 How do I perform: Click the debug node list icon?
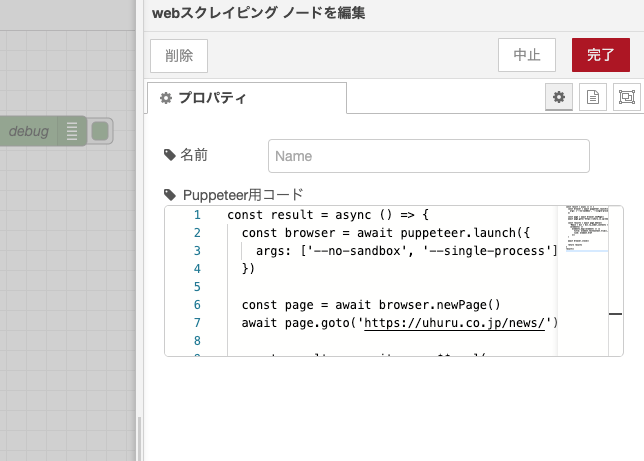(72, 131)
